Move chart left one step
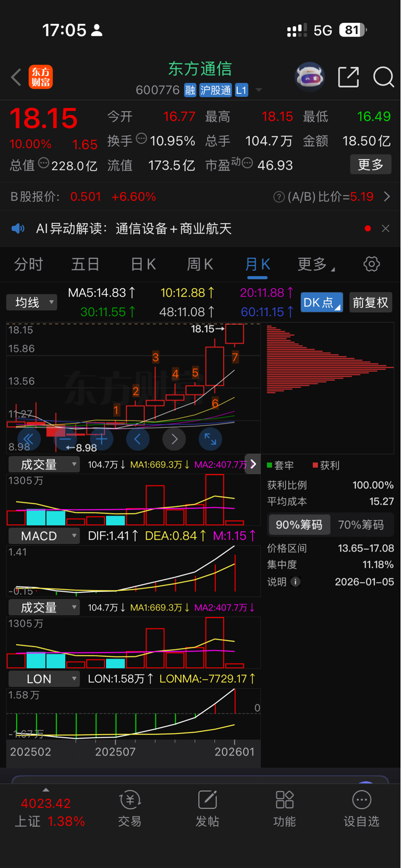Image resolution: width=401 pixels, height=868 pixels. (x=138, y=439)
